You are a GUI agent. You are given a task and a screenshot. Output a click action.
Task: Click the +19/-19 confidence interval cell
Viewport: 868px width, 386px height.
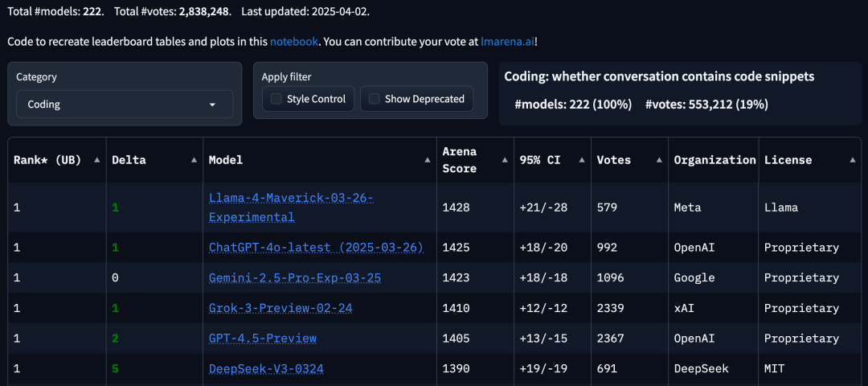point(552,369)
